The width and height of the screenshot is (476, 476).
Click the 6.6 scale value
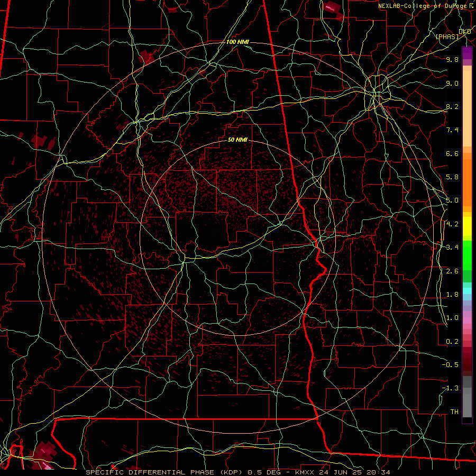click(452, 153)
